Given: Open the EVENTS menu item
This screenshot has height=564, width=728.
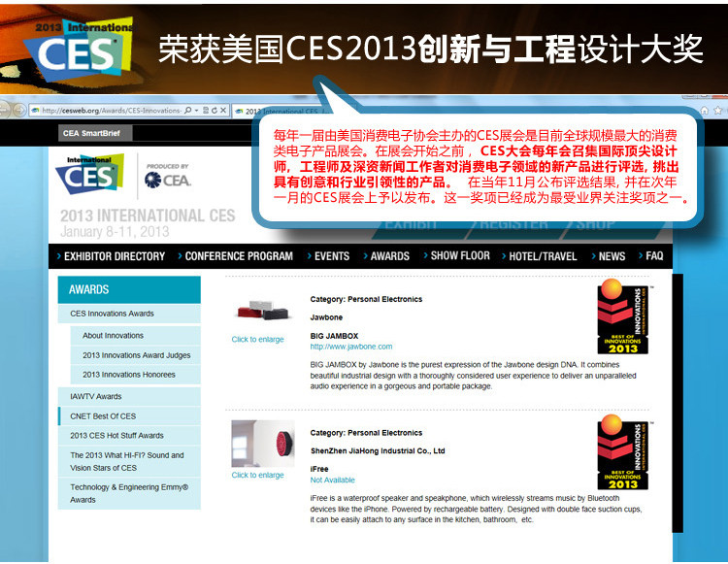Looking at the screenshot, I should 329,256.
